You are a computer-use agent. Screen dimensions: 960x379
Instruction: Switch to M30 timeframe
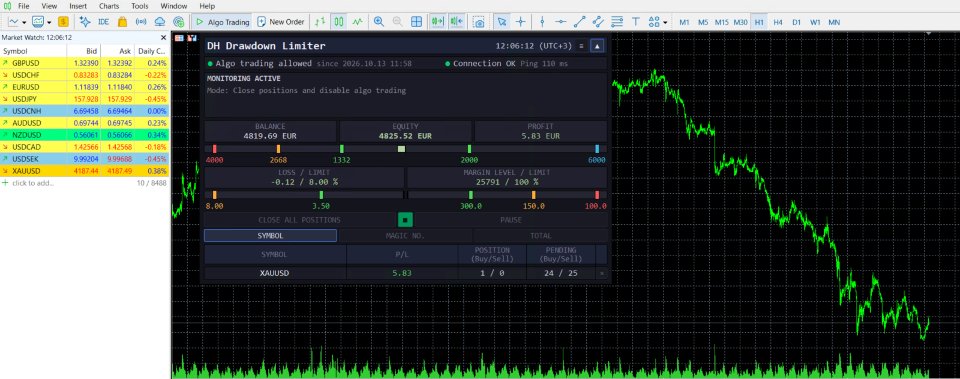pos(741,22)
